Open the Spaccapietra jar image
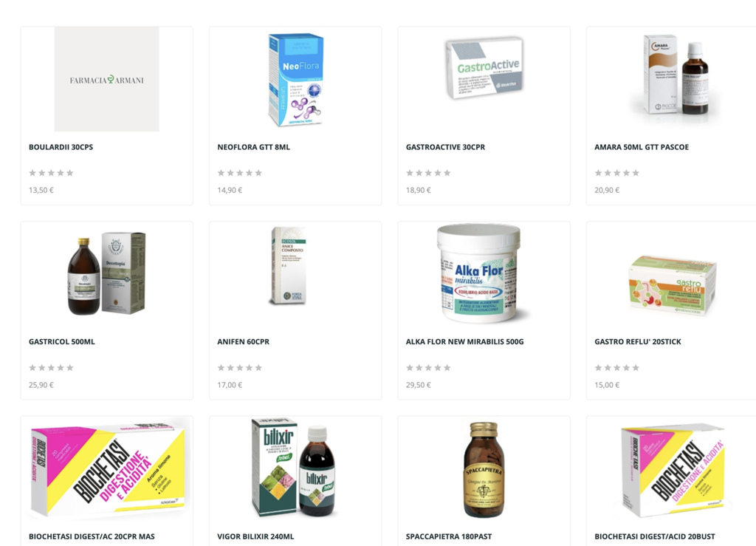Viewport: 756px width, 546px height. click(484, 470)
